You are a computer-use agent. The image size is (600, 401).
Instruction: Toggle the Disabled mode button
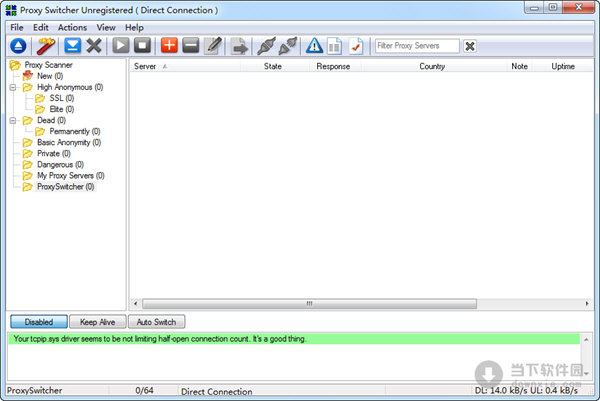click(x=39, y=322)
